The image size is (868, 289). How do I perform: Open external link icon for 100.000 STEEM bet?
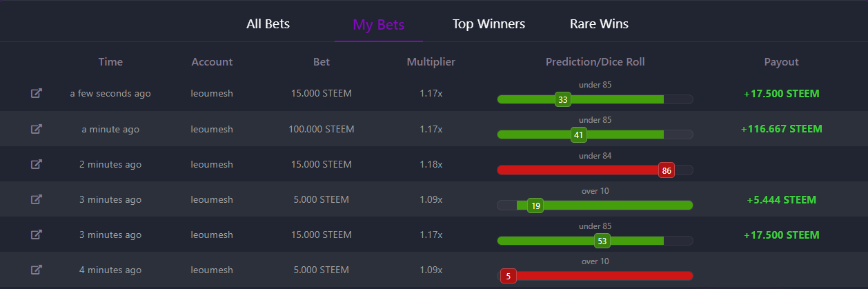coord(37,129)
